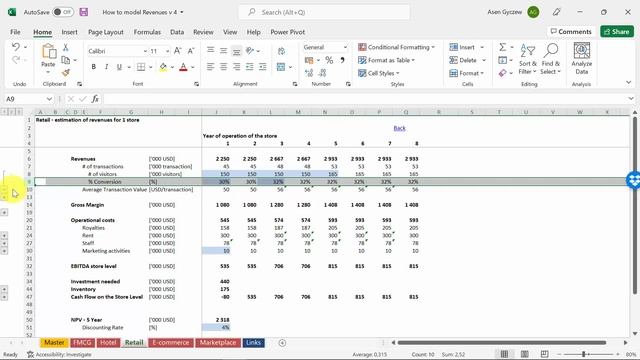Click the Decrease Indent icon

pyautogui.click(x=249, y=67)
